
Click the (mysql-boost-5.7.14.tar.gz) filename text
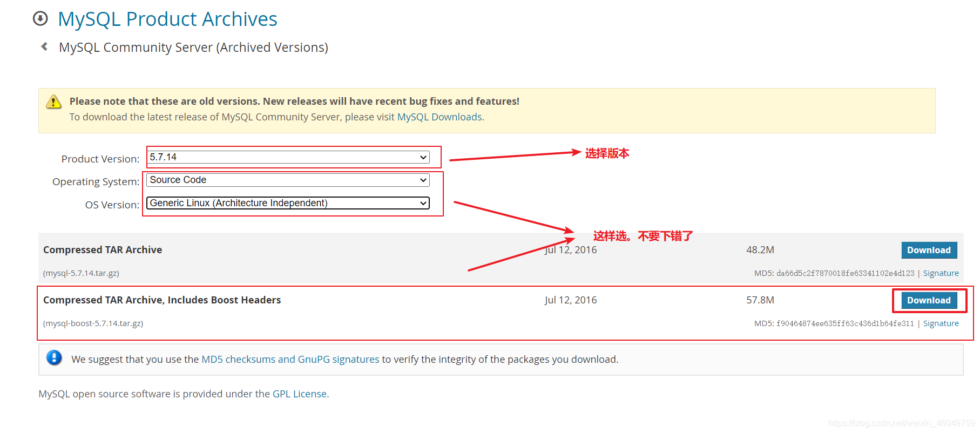(93, 323)
